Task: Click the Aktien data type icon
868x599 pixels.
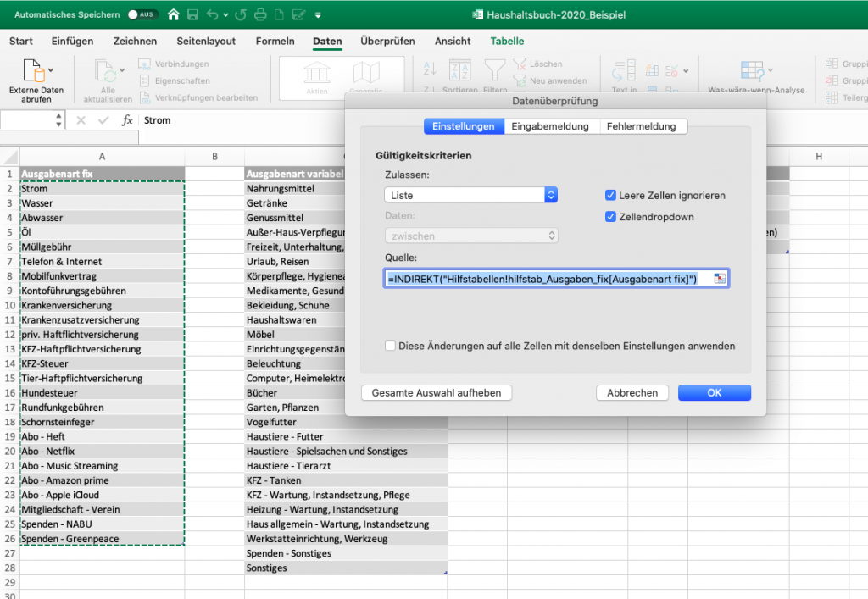Action: click(317, 73)
